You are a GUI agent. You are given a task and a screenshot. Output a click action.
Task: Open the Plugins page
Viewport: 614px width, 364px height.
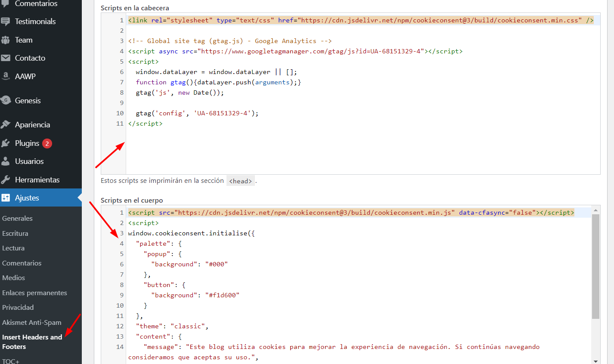pyautogui.click(x=27, y=143)
